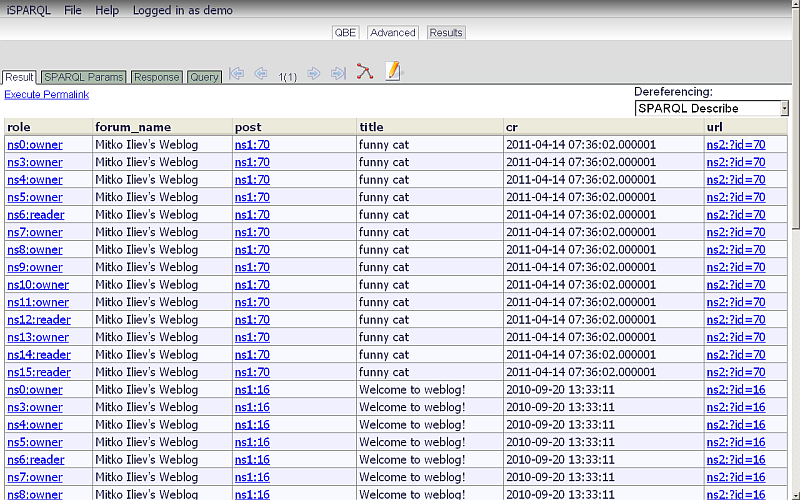Open ns12:reader link
This screenshot has width=800, height=500.
[x=39, y=320]
